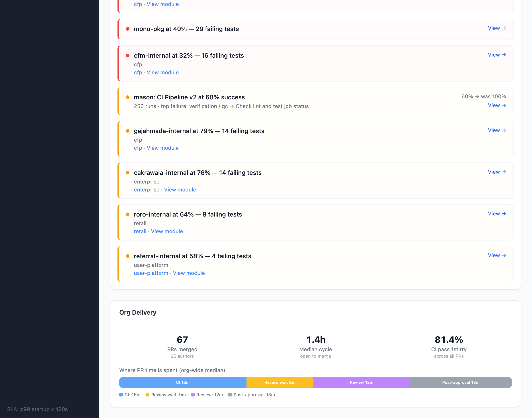Open user-platform link under referral-internal

point(151,273)
